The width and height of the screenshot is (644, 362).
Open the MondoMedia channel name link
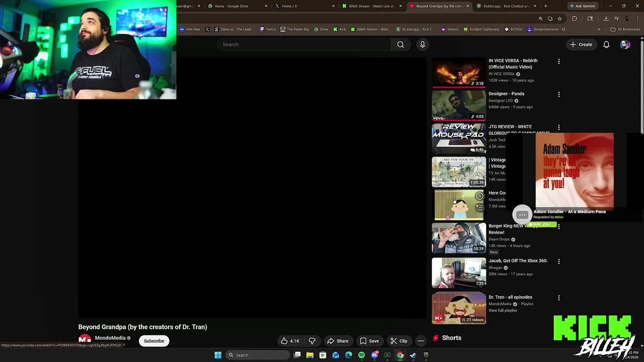click(110, 338)
